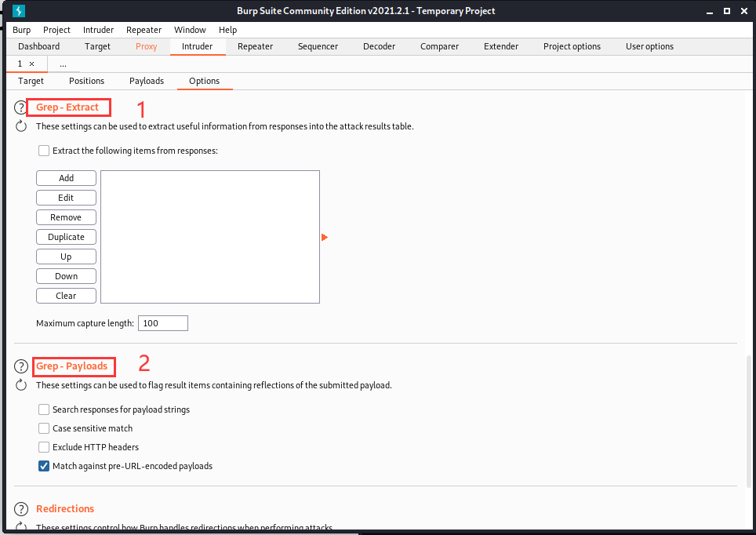Open the Help menu
756x535 pixels.
point(227,30)
